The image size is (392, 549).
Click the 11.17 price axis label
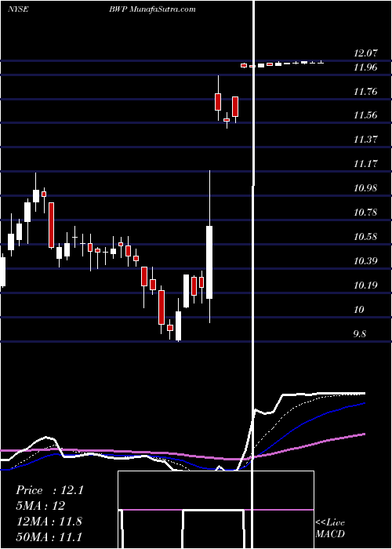pyautogui.click(x=366, y=163)
